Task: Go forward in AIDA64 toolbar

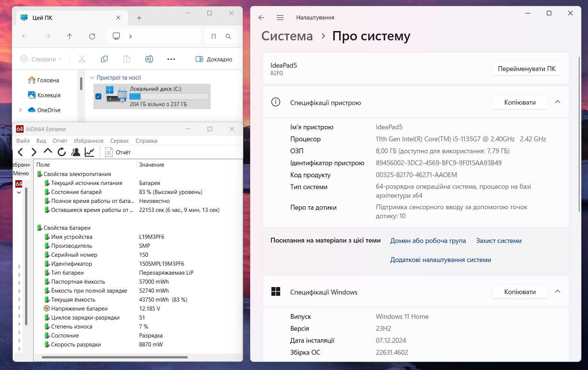Action: (x=34, y=152)
